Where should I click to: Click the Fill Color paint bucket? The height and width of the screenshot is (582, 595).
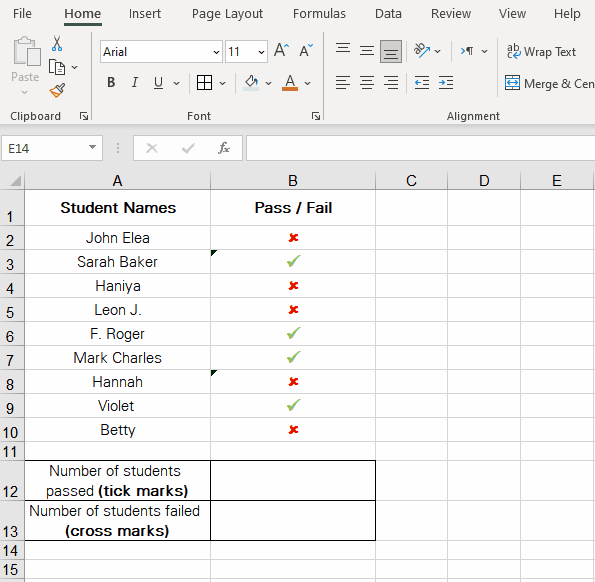pos(251,83)
